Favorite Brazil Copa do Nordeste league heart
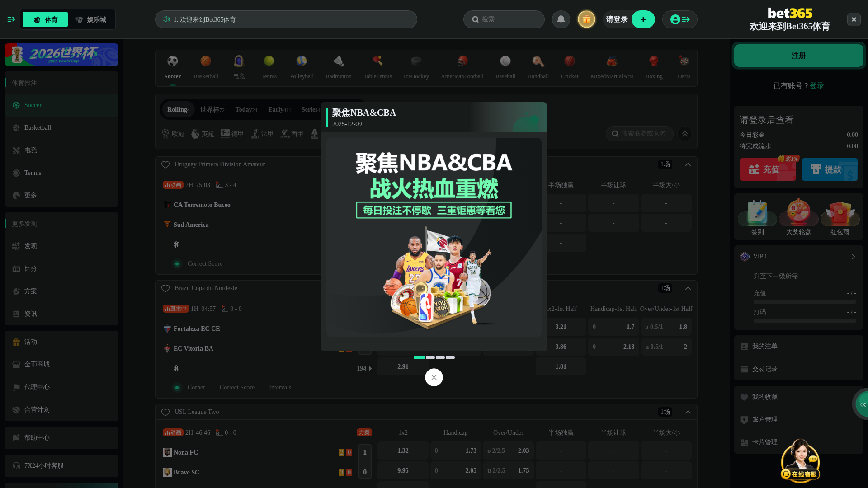 [165, 288]
